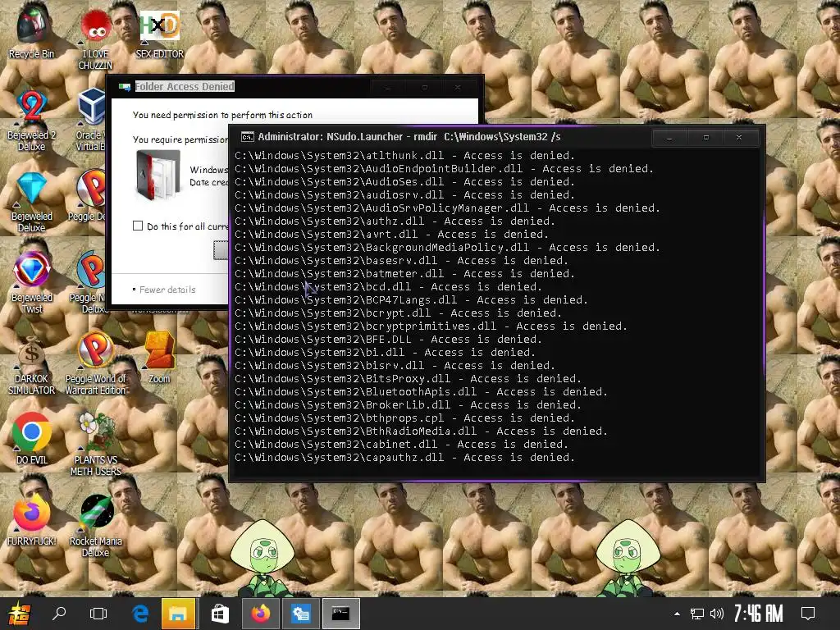Screen dimensions: 840x630
Task: Click the Folder Access Denied title text
Action: (x=185, y=86)
